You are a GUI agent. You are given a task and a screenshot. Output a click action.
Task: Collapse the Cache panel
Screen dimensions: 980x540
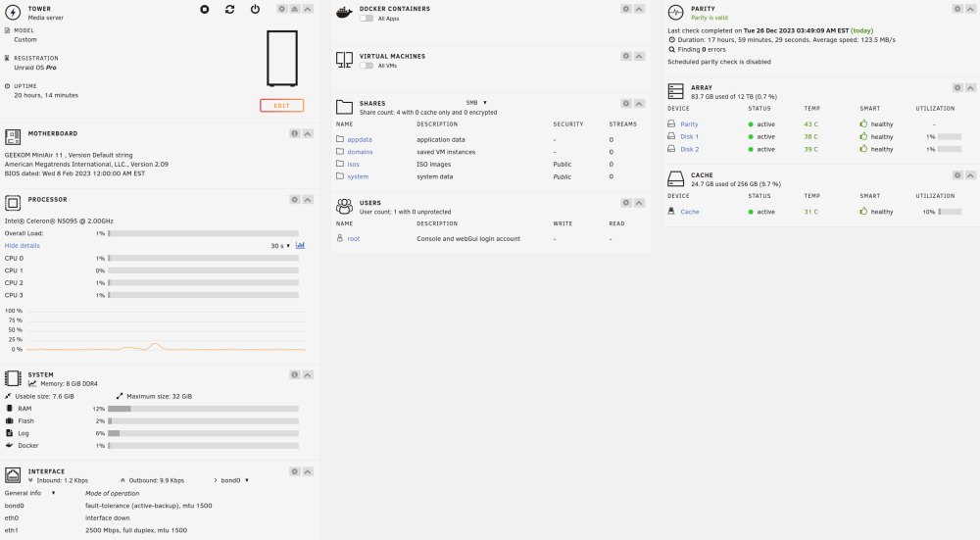970,175
